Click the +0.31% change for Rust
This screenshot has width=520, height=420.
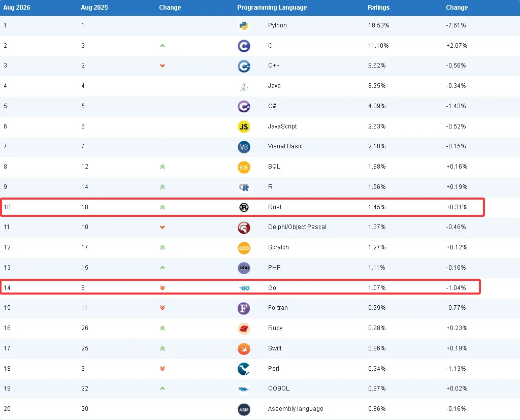pyautogui.click(x=457, y=207)
